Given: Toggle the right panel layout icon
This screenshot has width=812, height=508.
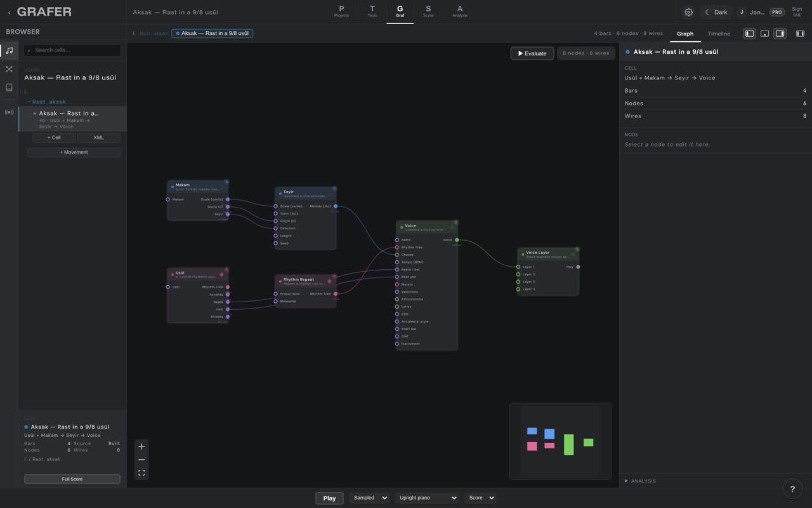Looking at the screenshot, I should [780, 34].
